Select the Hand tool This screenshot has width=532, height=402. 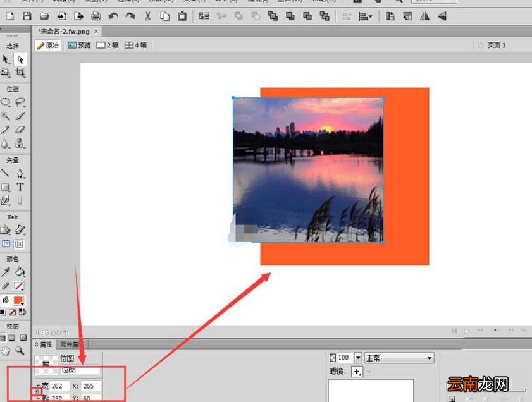6,351
